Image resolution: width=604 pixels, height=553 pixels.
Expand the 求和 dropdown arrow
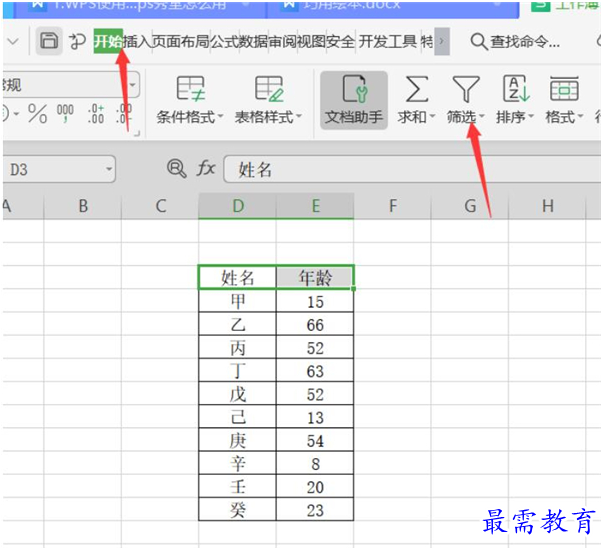tap(432, 116)
